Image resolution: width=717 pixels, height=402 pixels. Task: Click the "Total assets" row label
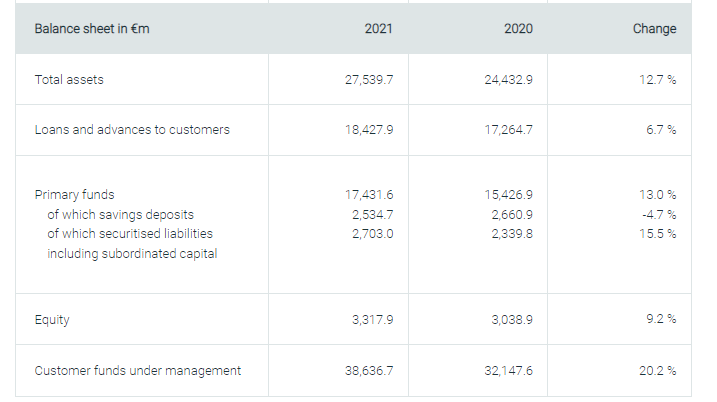coord(69,80)
